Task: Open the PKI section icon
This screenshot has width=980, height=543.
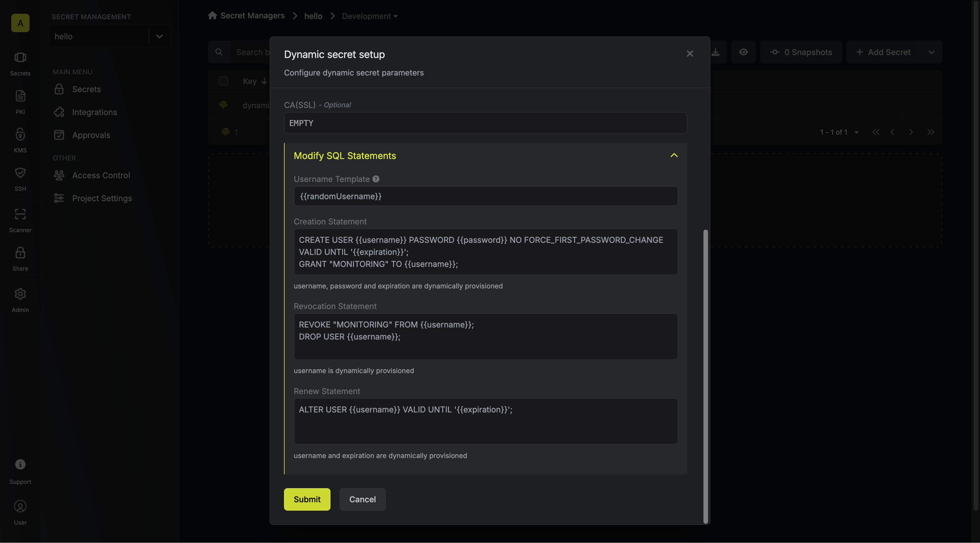Action: [20, 102]
